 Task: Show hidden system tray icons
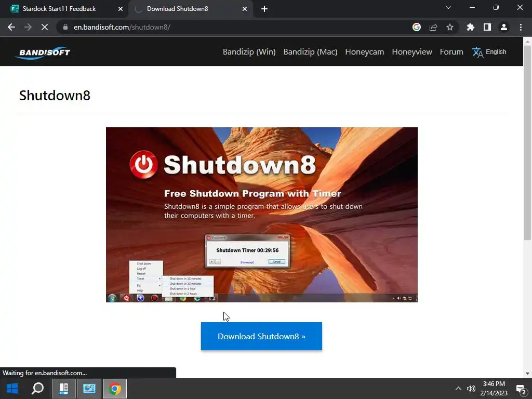click(458, 389)
